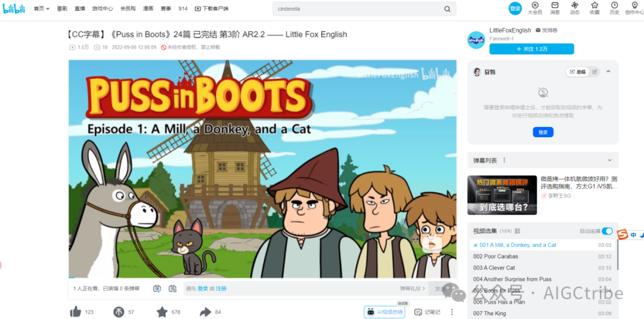Click 总结 button in 豆包 panel

577,72
